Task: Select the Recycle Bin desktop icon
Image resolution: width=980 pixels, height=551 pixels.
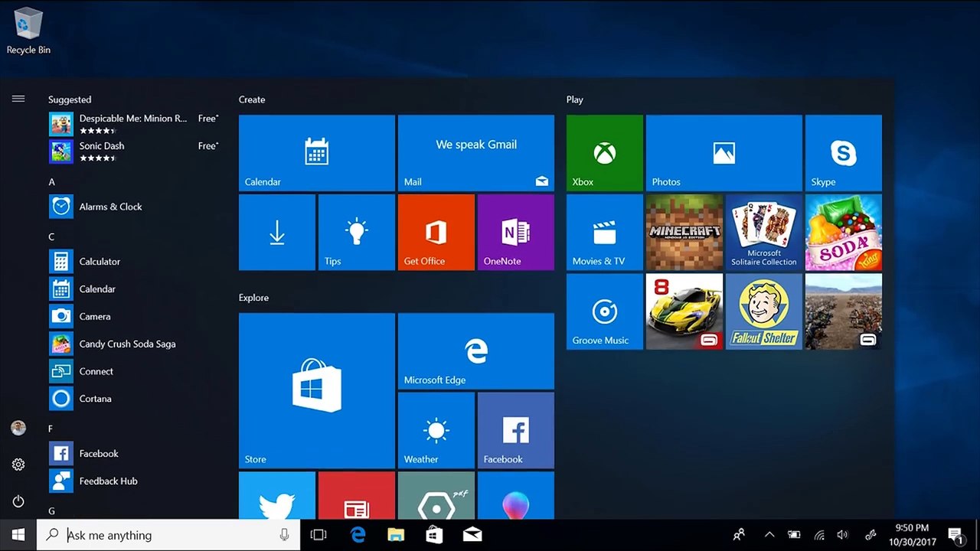Action: (x=28, y=31)
